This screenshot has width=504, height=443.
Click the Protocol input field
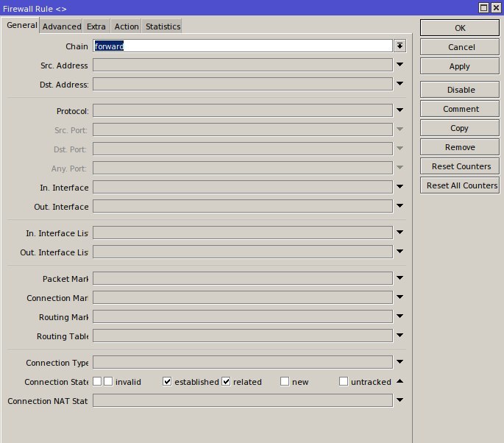coord(243,110)
